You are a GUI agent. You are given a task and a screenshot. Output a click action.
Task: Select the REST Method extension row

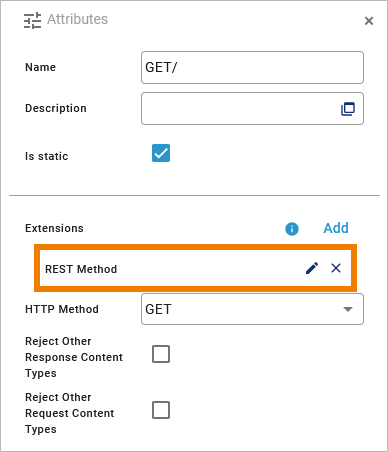[x=195, y=268]
